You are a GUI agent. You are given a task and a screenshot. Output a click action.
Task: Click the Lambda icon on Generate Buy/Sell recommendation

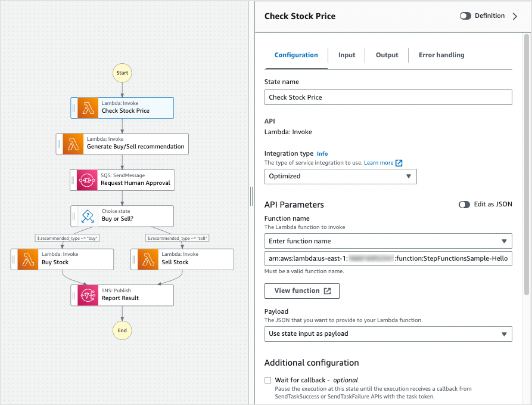tap(71, 144)
